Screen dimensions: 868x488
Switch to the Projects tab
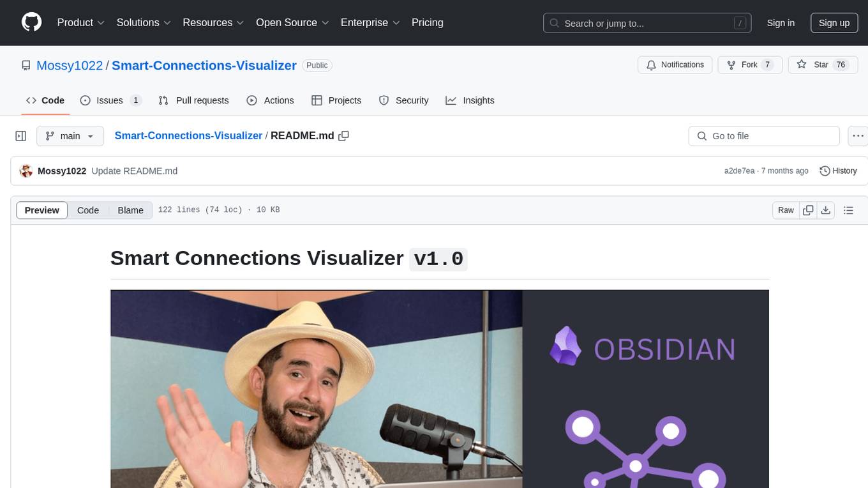pos(336,100)
